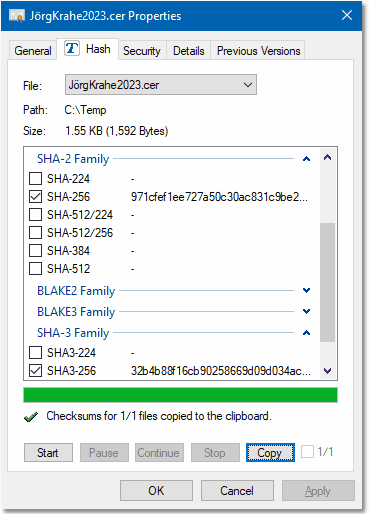Click the Checksums copied to clipboard message

(x=159, y=416)
